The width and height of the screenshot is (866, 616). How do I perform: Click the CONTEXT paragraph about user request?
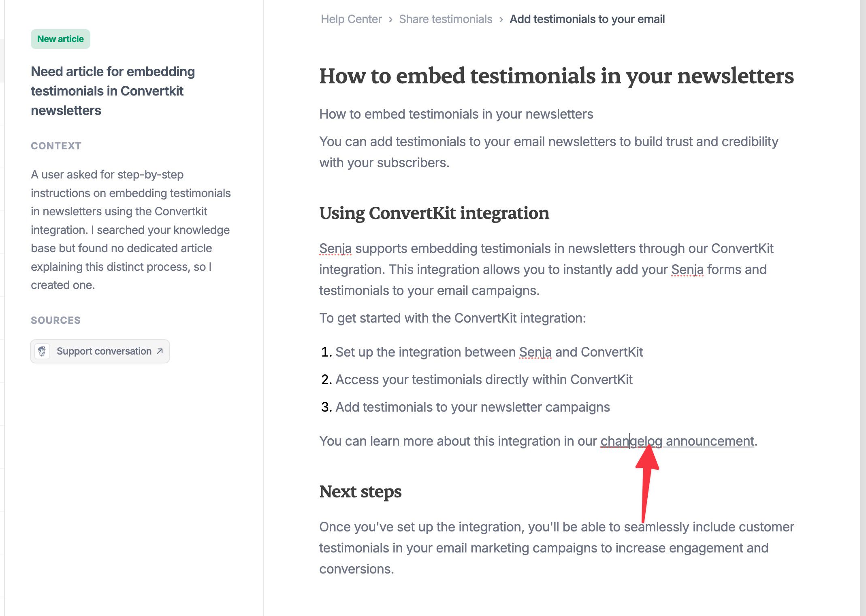(x=131, y=229)
